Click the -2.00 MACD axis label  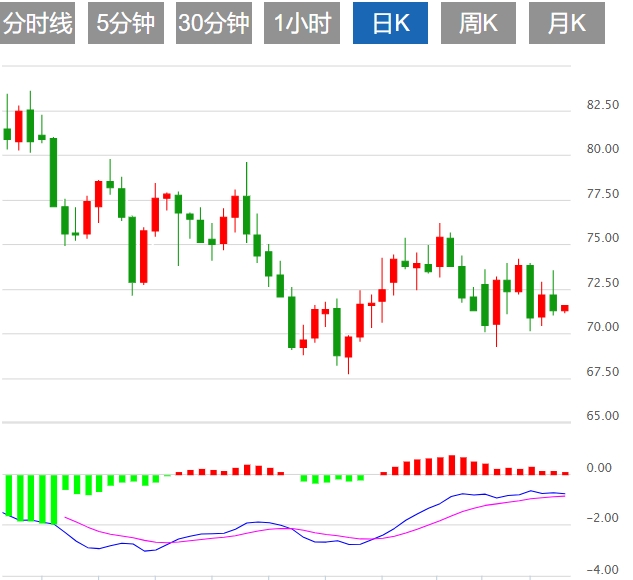coord(602,518)
